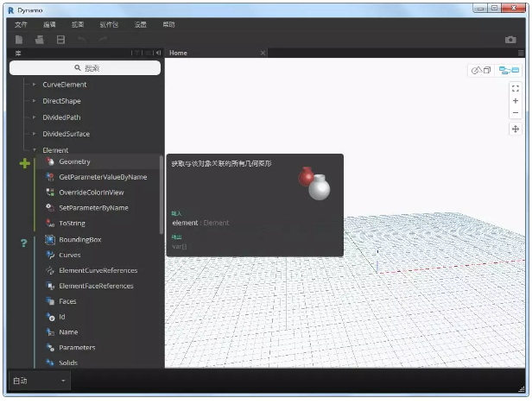Open the 视图 menu
Viewport: 532px width, 404px height.
[78, 24]
